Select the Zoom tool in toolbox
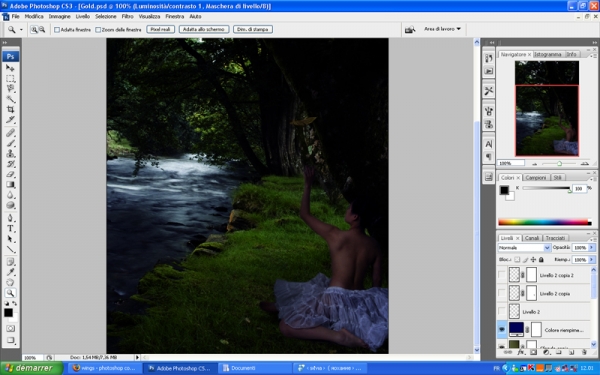The width and height of the screenshot is (600, 375). (x=10, y=293)
